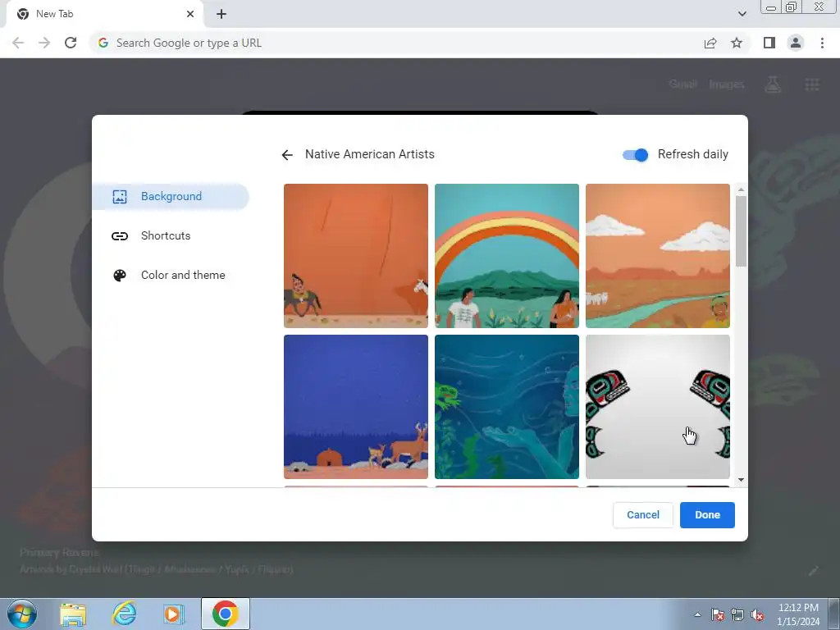Click the Cancel button
Screen dimensions: 840x630
(x=643, y=515)
